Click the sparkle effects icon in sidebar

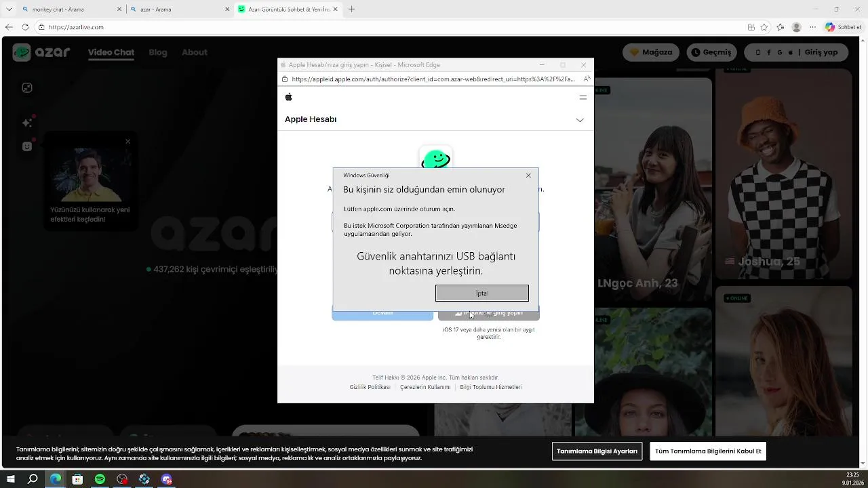[x=27, y=123]
